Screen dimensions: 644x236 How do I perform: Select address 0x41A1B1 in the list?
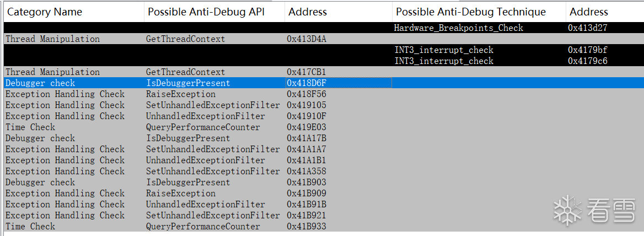[x=307, y=160]
